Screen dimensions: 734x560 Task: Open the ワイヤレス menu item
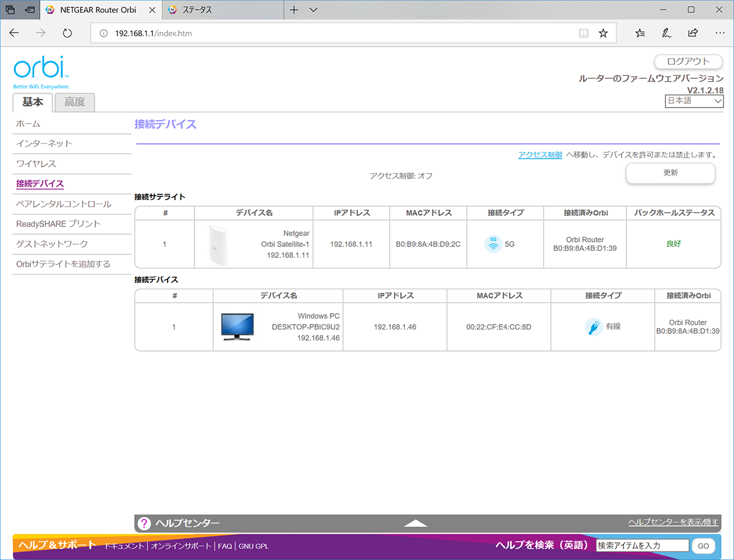click(x=36, y=164)
